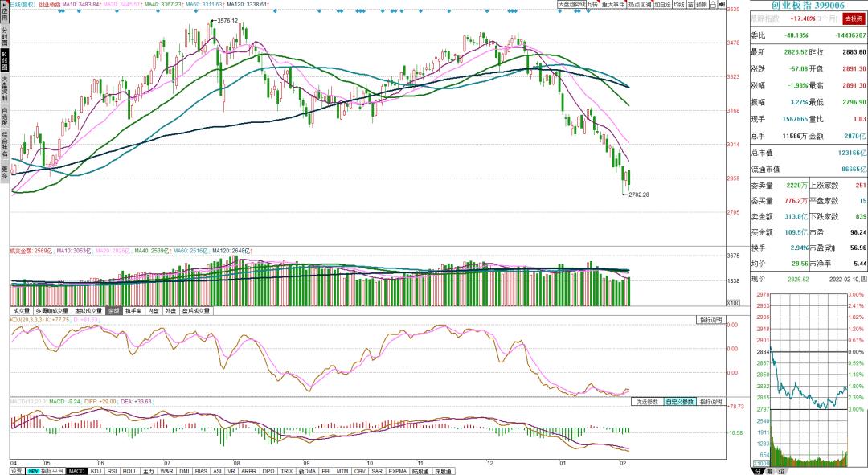Viewport: 868px width, 475px height.
Task: Select the MACD indicator tab
Action: [76, 471]
